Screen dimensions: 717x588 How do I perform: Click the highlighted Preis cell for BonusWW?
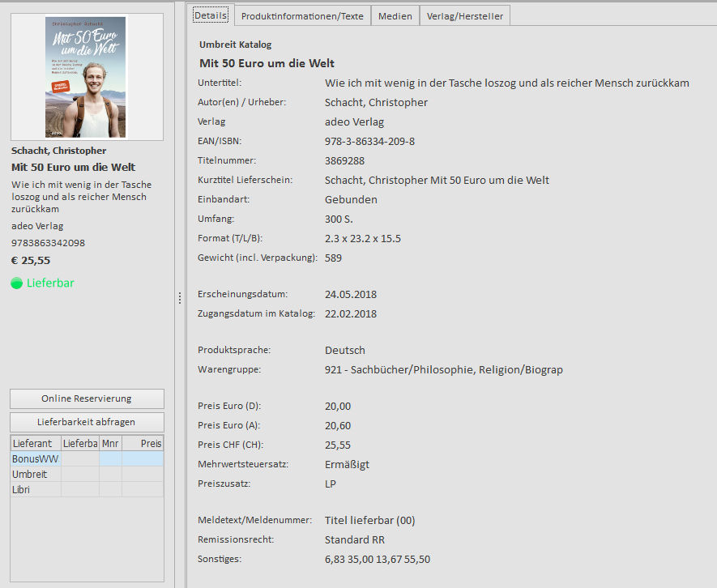[x=143, y=459]
